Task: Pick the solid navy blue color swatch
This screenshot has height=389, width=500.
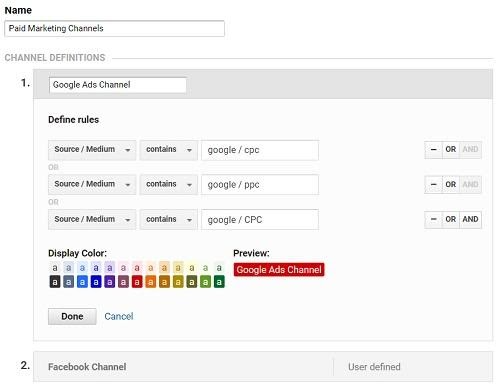Action: coord(96,282)
